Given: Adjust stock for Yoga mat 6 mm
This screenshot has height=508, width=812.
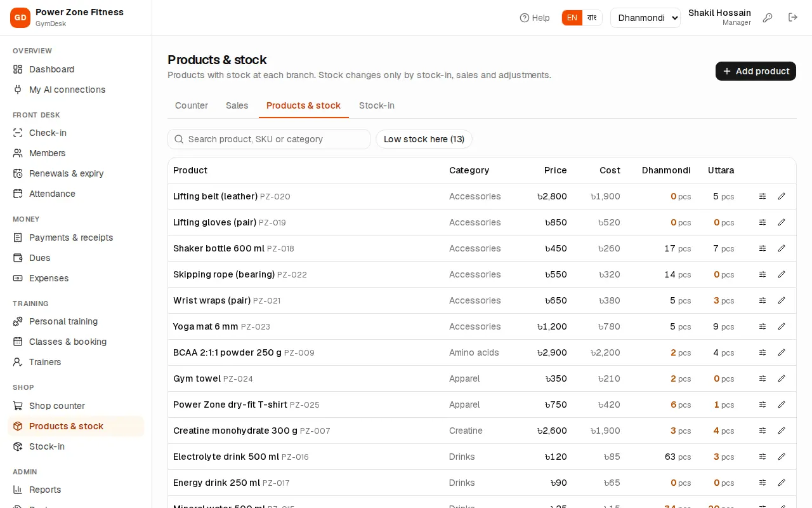Looking at the screenshot, I should click(x=763, y=326).
